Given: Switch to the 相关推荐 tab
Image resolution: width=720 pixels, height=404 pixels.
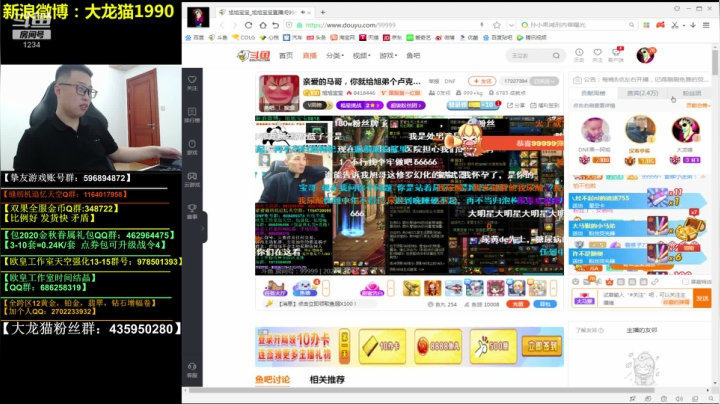Looking at the screenshot, I should tap(327, 380).
